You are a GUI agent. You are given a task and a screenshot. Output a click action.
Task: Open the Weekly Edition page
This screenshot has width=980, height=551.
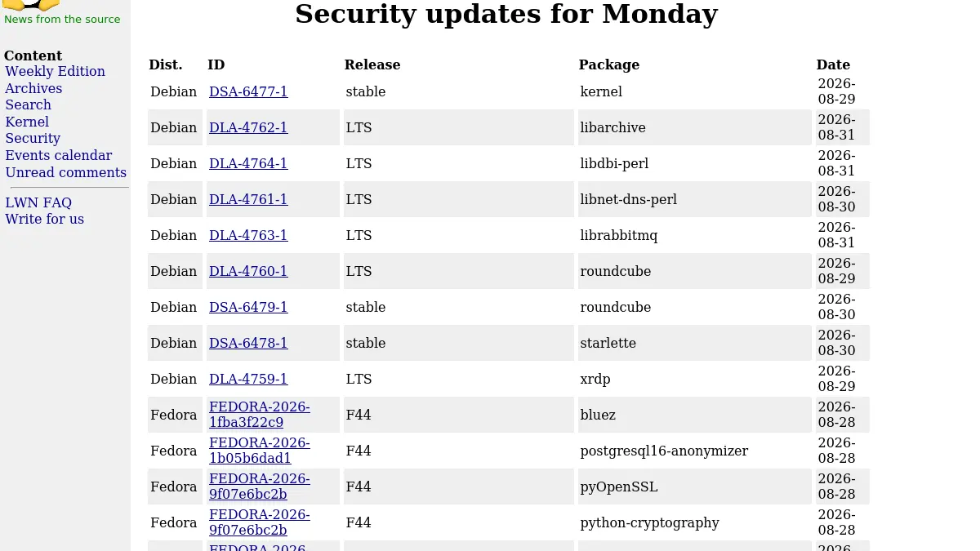point(55,71)
